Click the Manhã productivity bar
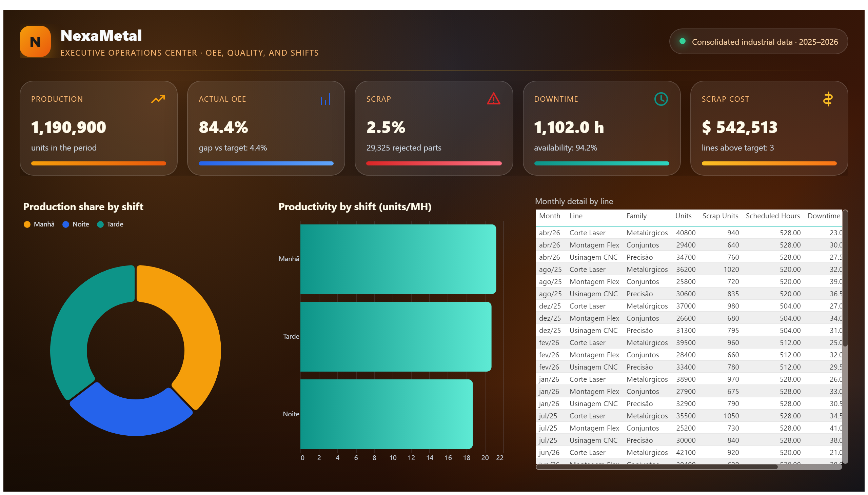The height and width of the screenshot is (495, 868). coord(398,259)
